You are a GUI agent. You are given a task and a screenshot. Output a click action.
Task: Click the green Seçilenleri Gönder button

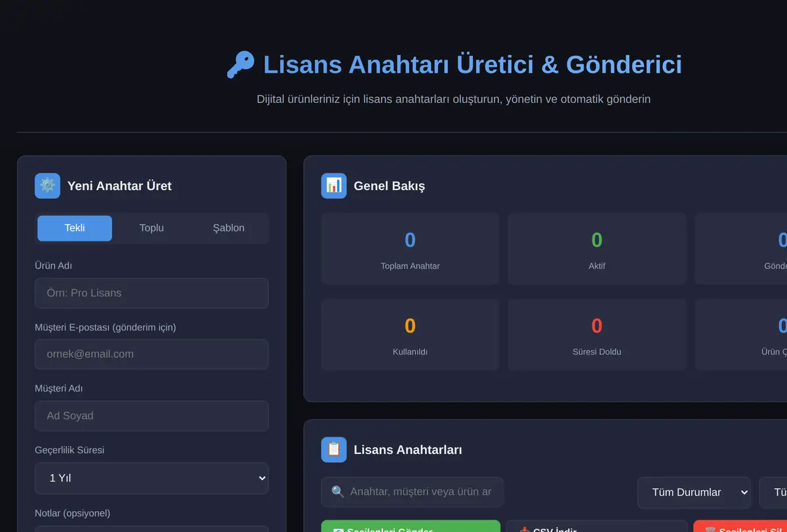[411, 527]
